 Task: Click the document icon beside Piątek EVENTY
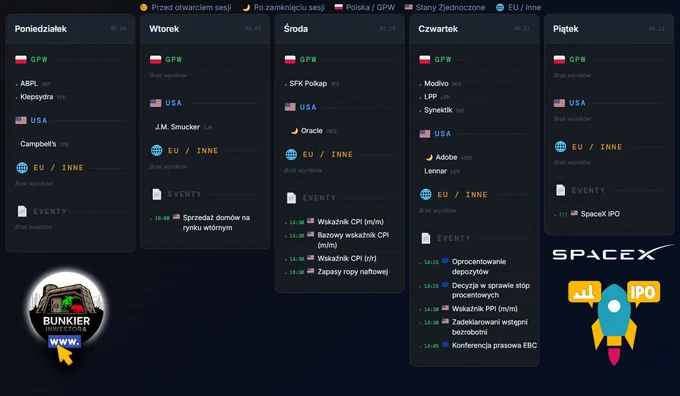pos(561,190)
